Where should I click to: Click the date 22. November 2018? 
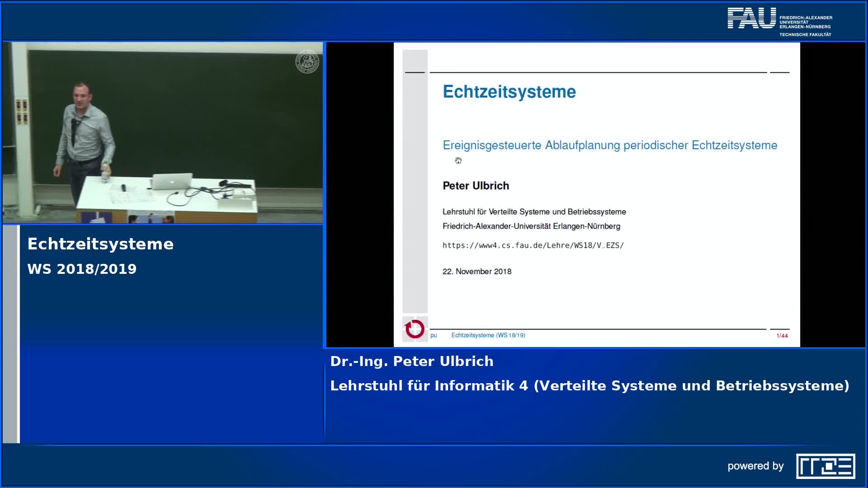coord(476,272)
